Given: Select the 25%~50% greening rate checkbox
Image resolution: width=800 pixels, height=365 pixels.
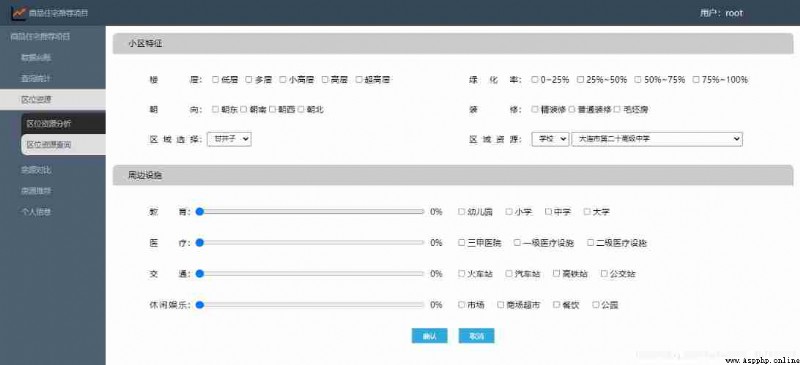Looking at the screenshot, I should pyautogui.click(x=581, y=80).
